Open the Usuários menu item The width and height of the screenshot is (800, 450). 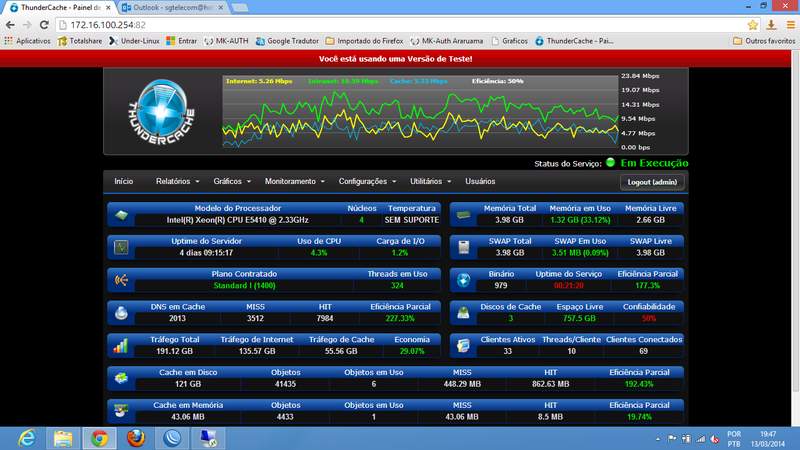click(480, 182)
